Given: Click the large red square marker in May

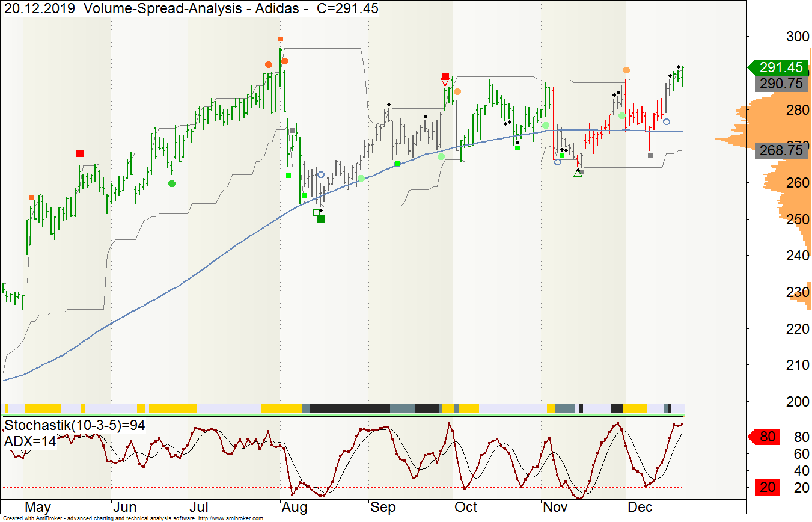Looking at the screenshot, I should tap(80, 153).
